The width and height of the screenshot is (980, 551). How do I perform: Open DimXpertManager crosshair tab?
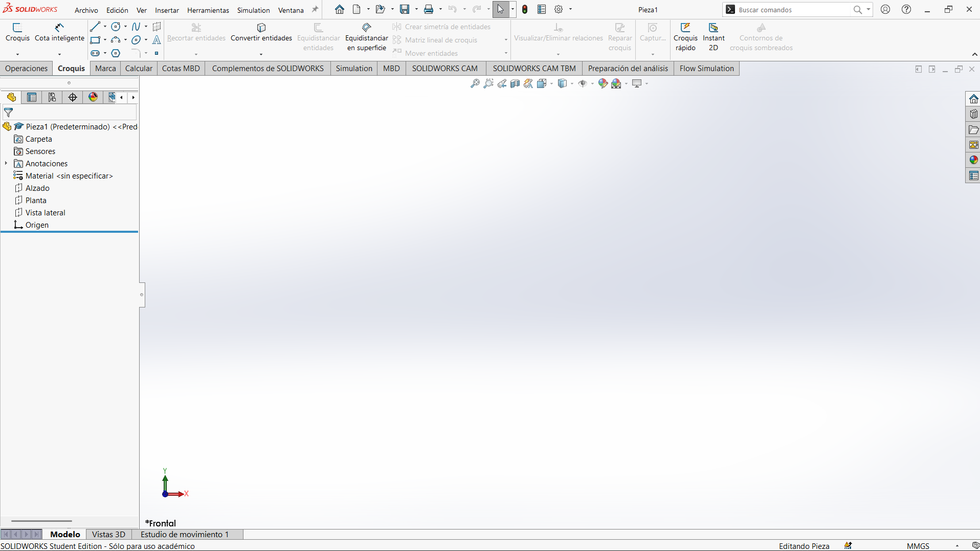[73, 97]
